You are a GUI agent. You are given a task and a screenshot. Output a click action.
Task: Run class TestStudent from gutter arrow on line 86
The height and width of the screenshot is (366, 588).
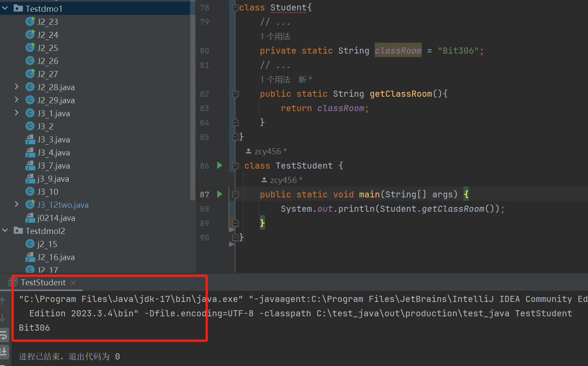(220, 166)
